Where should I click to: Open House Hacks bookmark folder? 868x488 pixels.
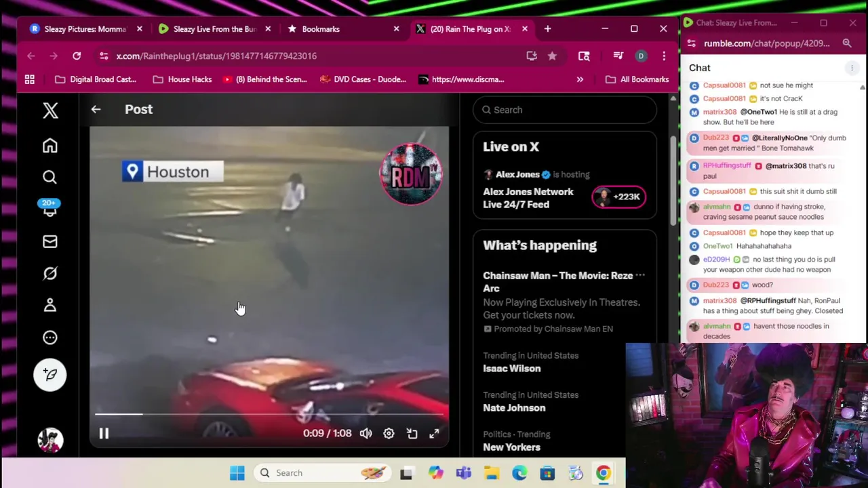tap(182, 79)
